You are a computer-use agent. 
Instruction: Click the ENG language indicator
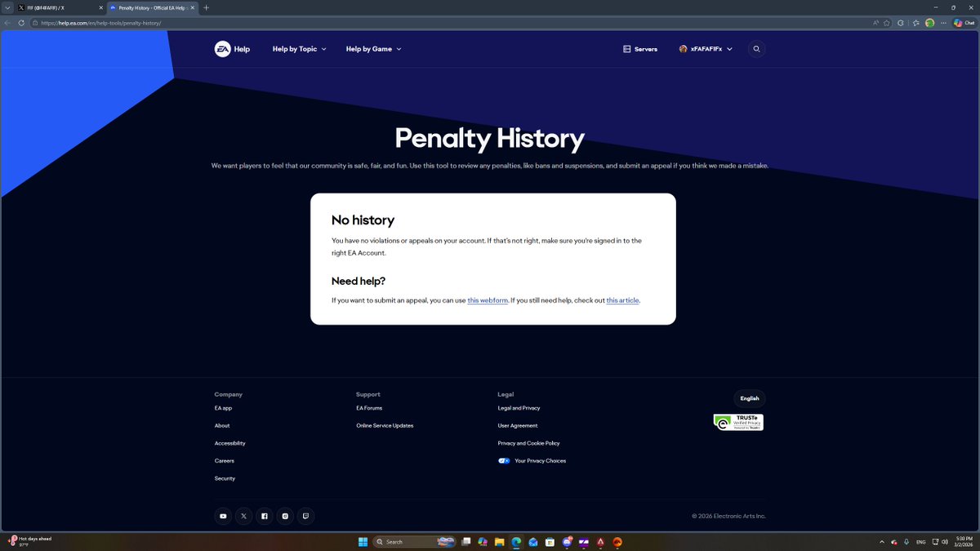pos(921,542)
